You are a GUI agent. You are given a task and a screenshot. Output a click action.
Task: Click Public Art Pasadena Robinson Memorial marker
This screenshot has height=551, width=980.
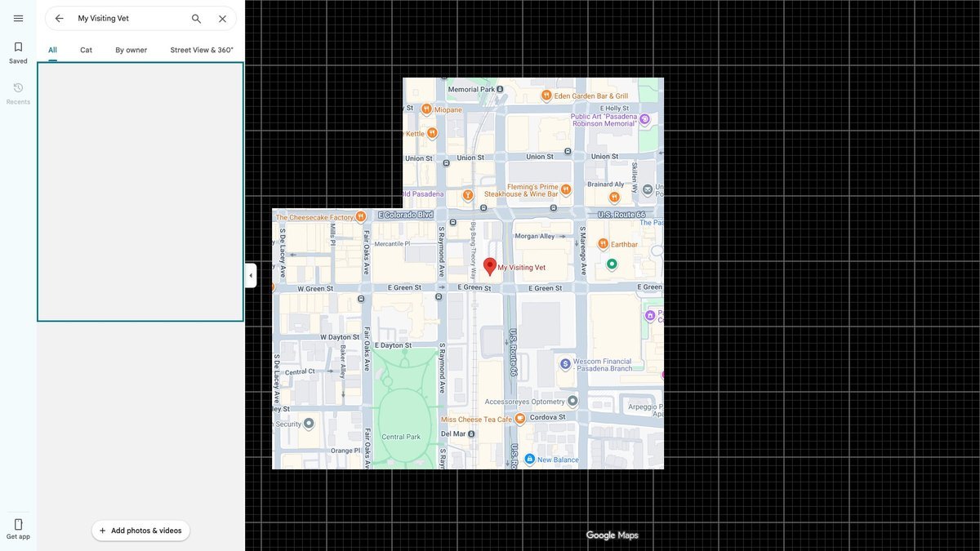(x=644, y=119)
